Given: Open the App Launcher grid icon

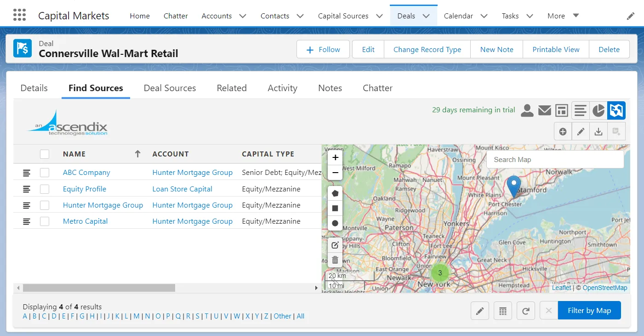Looking at the screenshot, I should [x=19, y=15].
